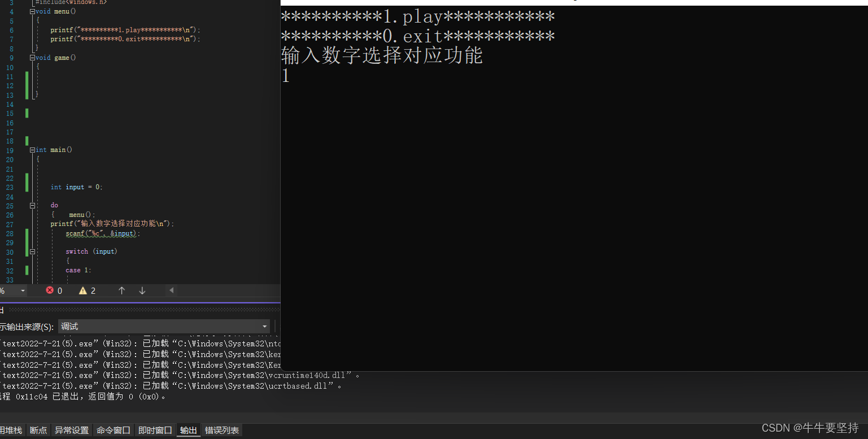This screenshot has height=439, width=868.
Task: Click line number 28 in the gutter
Action: (x=10, y=234)
